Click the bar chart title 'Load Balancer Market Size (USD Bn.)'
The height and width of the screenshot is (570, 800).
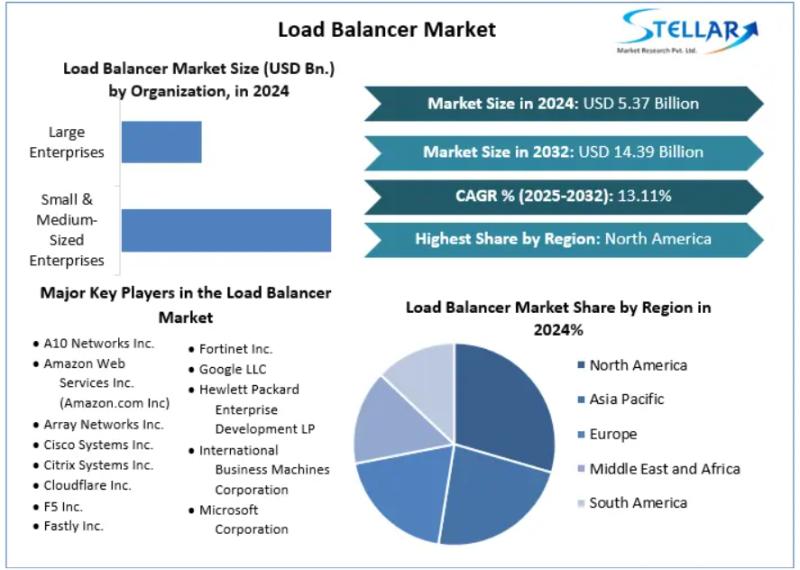tap(199, 68)
